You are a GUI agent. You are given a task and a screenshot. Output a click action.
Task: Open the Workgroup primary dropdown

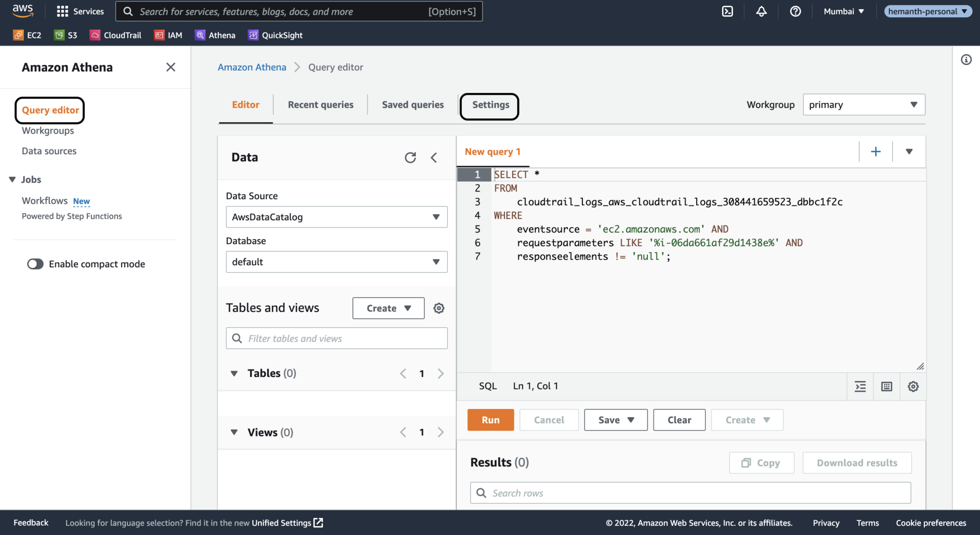[x=863, y=104]
